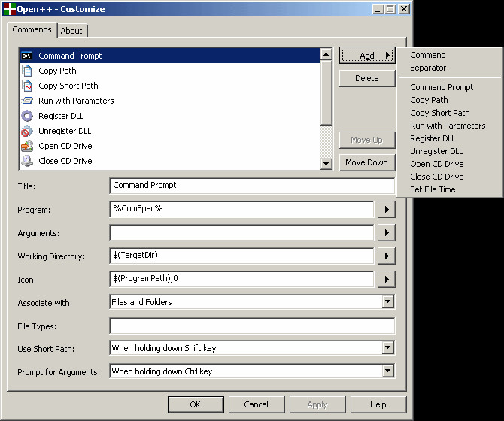Select Close CD Drive in the command list
The width and height of the screenshot is (504, 421).
pos(170,161)
